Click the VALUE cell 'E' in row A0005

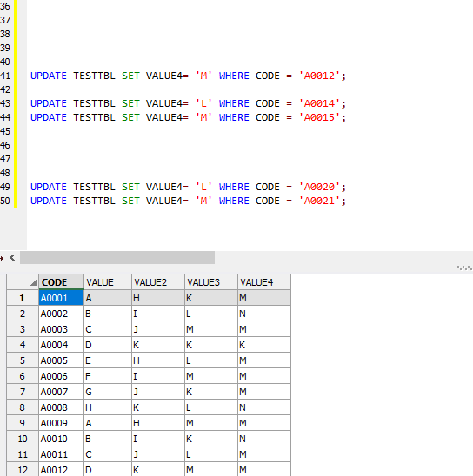(108, 360)
